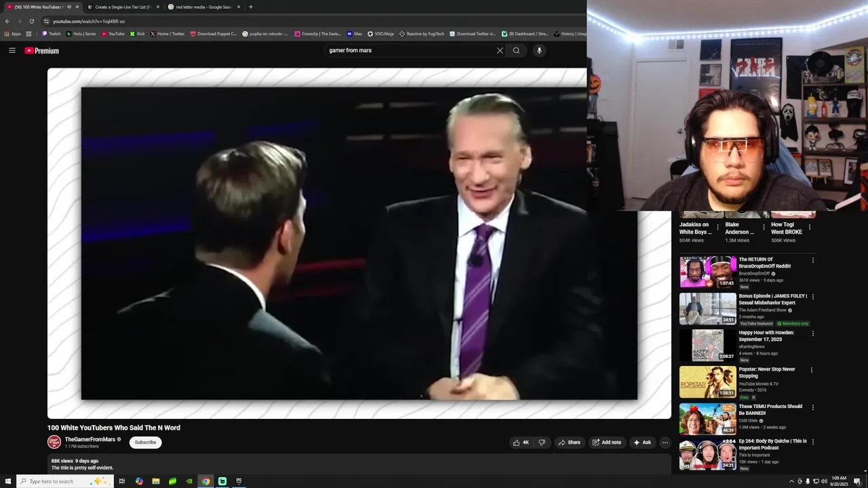Switch to red letter media Google Search tab
The height and width of the screenshot is (488, 868).
click(203, 7)
